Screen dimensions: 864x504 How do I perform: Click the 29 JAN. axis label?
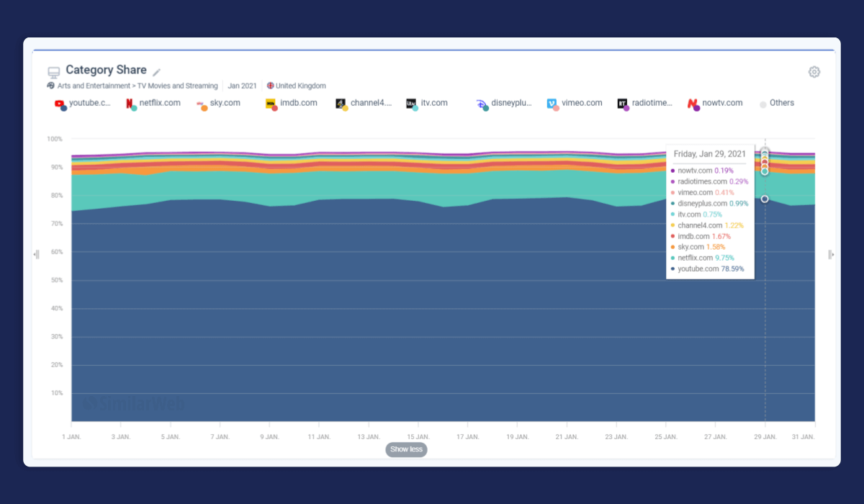pyautogui.click(x=765, y=436)
